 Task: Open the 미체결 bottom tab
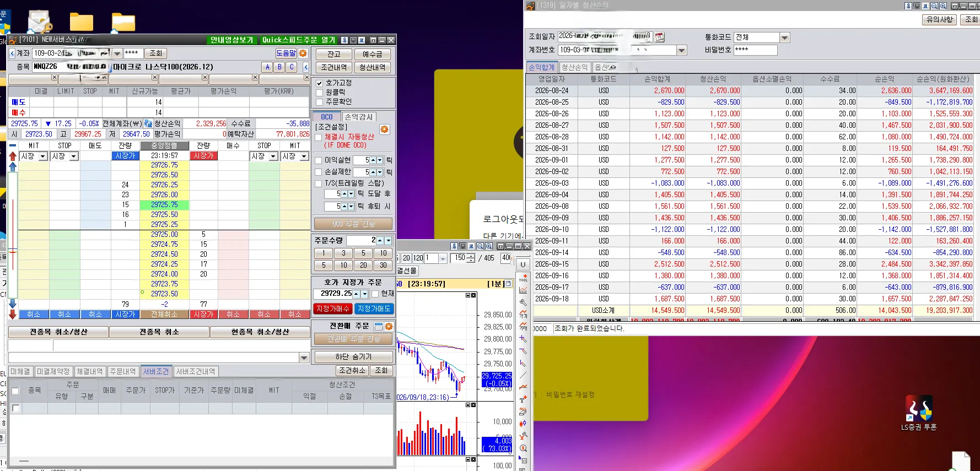tap(20, 371)
